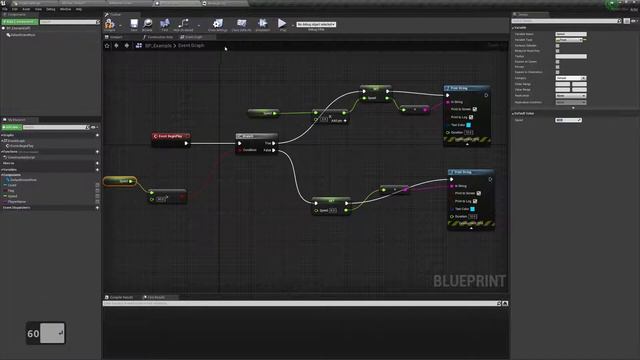Click the plus button on Variables row

[97, 169]
